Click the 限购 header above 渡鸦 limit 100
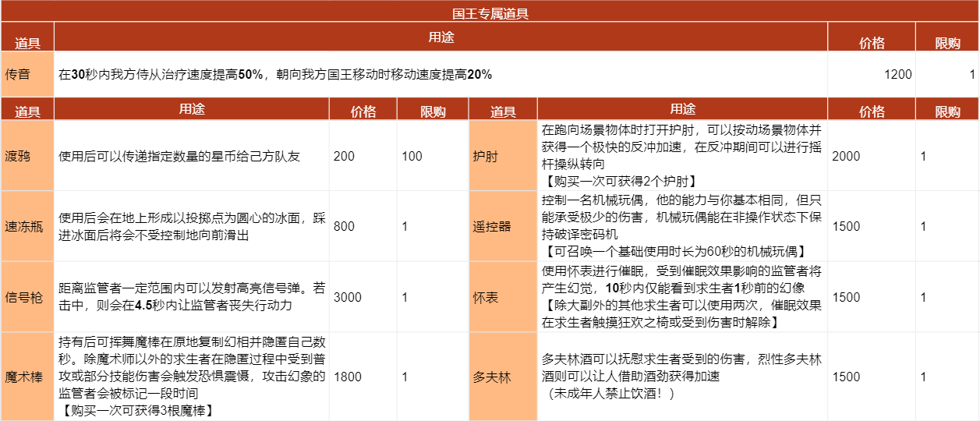The image size is (980, 421). point(433,111)
